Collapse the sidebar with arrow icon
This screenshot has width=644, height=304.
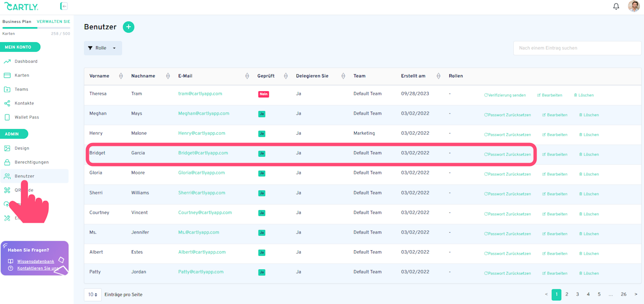pos(64,6)
